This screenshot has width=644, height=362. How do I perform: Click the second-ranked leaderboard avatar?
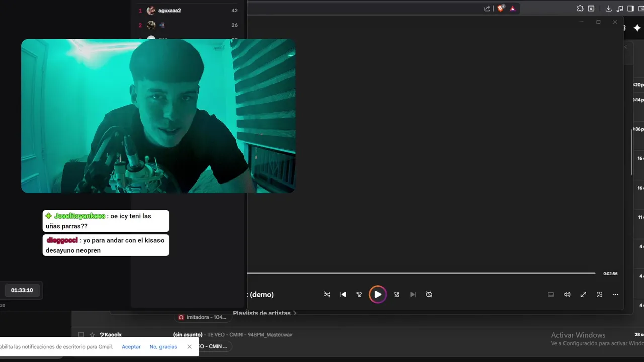(x=151, y=25)
